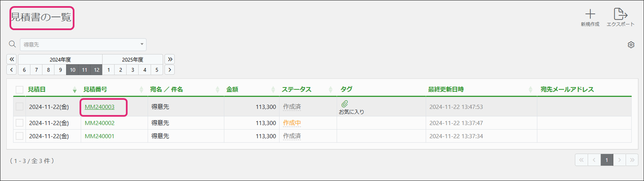Toggle the select-all checkbox in the header

pos(20,90)
